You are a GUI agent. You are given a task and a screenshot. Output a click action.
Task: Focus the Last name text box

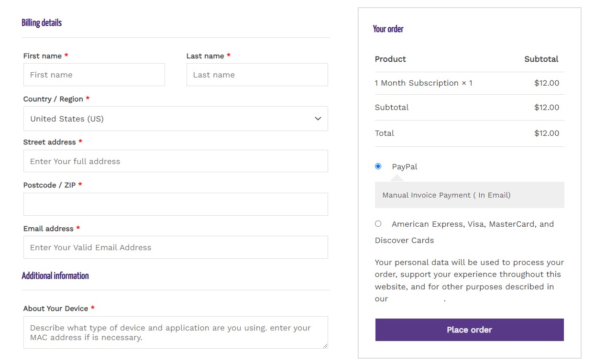click(x=257, y=75)
